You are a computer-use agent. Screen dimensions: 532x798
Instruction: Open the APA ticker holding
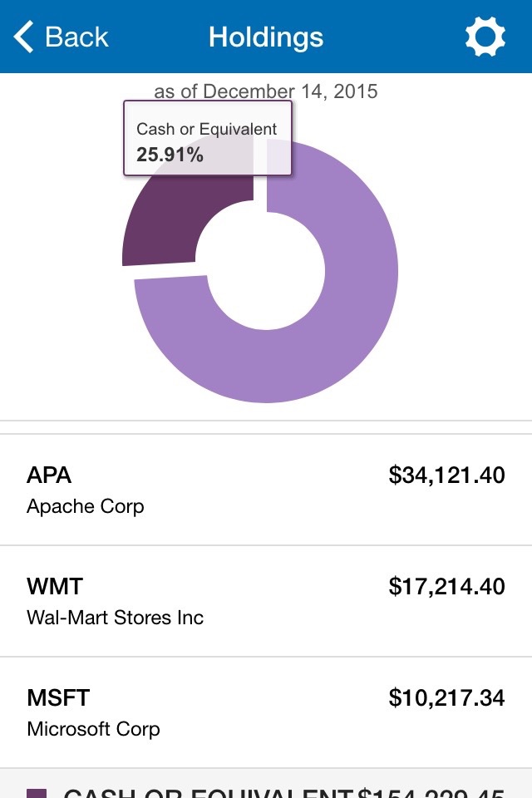coord(49,475)
